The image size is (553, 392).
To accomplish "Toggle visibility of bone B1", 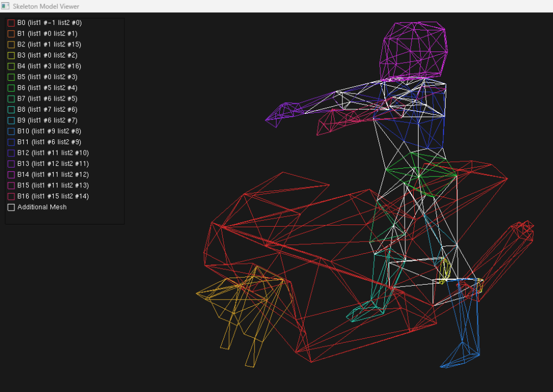I will (x=11, y=34).
